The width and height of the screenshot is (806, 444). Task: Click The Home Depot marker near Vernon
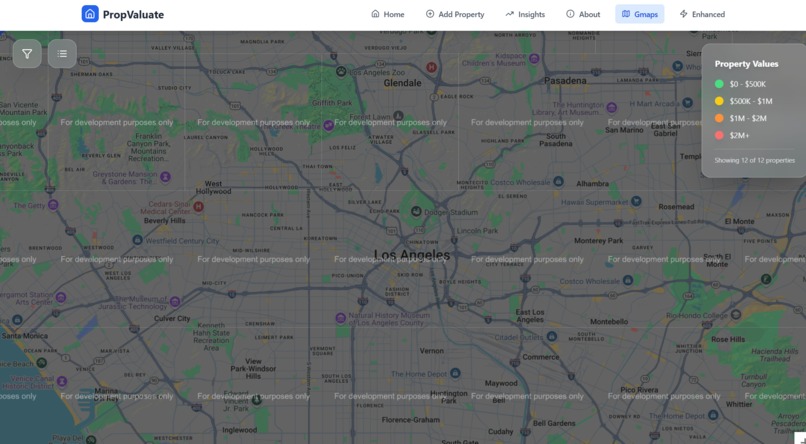click(455, 373)
